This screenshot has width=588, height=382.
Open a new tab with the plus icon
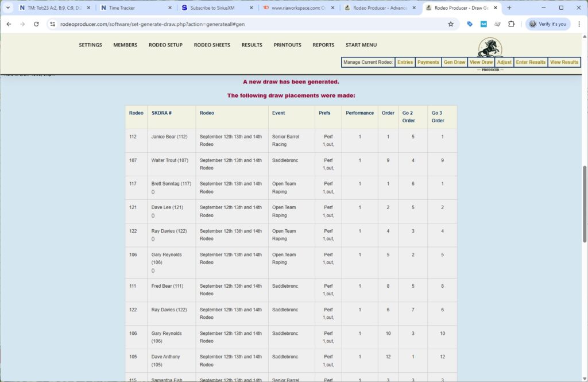point(509,8)
